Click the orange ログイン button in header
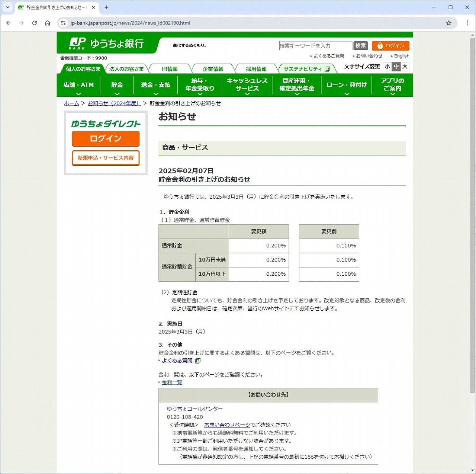Screen dimensions: 476x474 390,45
